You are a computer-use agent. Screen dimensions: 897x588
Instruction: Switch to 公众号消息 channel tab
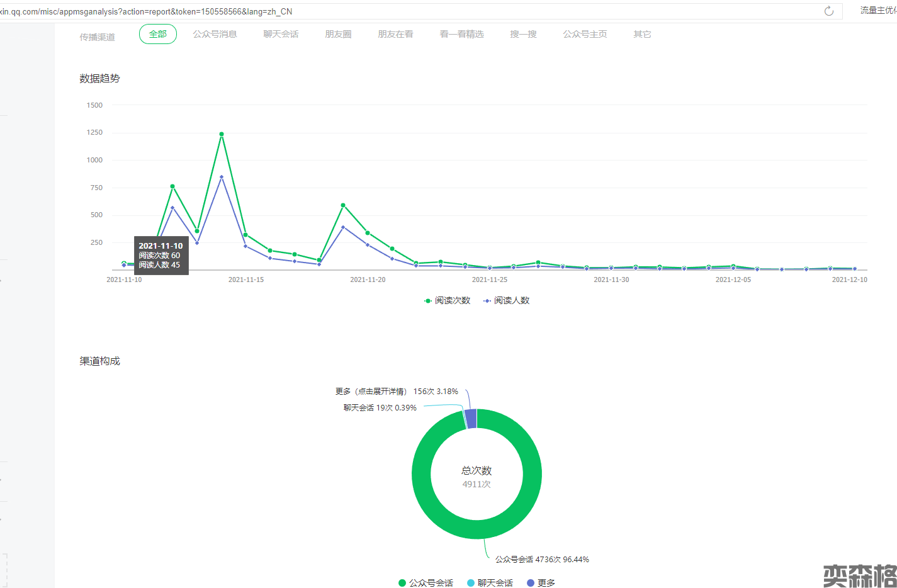[215, 34]
